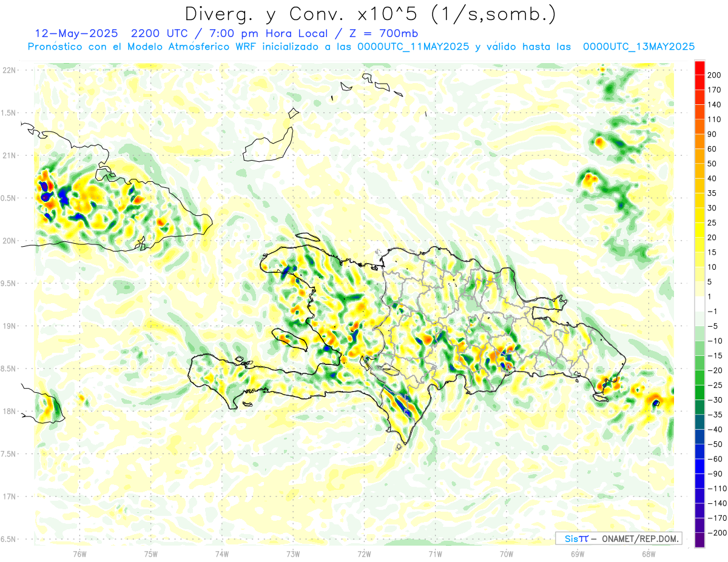Click the '170' value on the color scale
Screen dimensions: 728x562
point(715,90)
